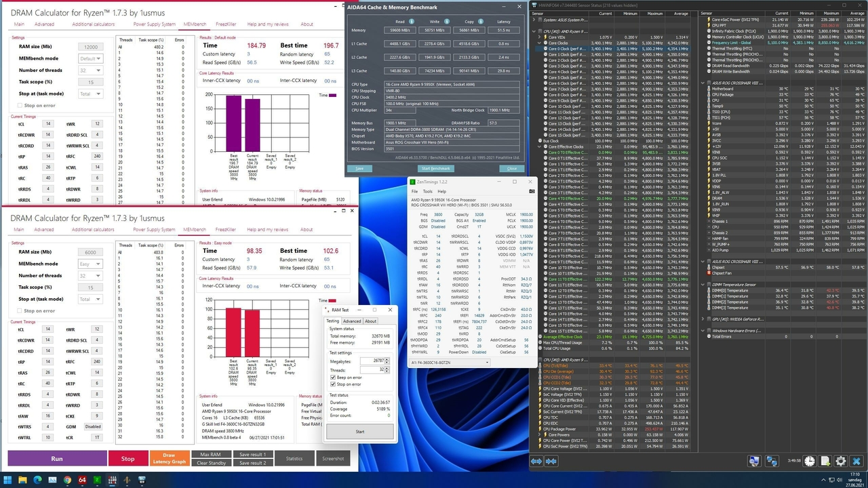Click HWiNFO shrink columns arrows icon

click(x=551, y=462)
